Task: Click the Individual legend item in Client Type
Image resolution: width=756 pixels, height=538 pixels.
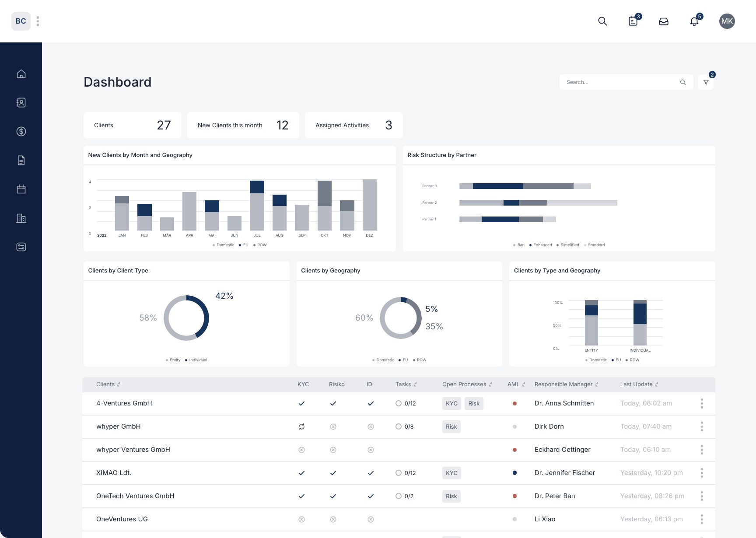Action: 196,360
